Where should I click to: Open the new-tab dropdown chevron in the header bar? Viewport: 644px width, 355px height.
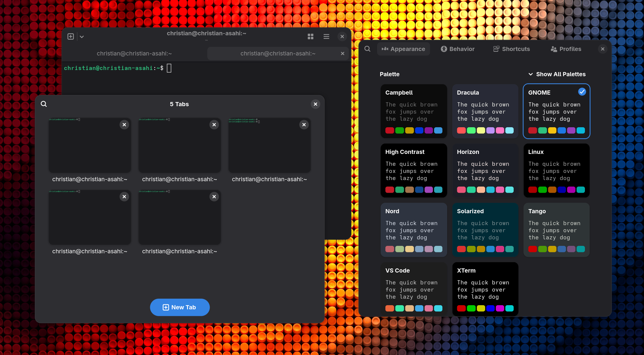82,36
